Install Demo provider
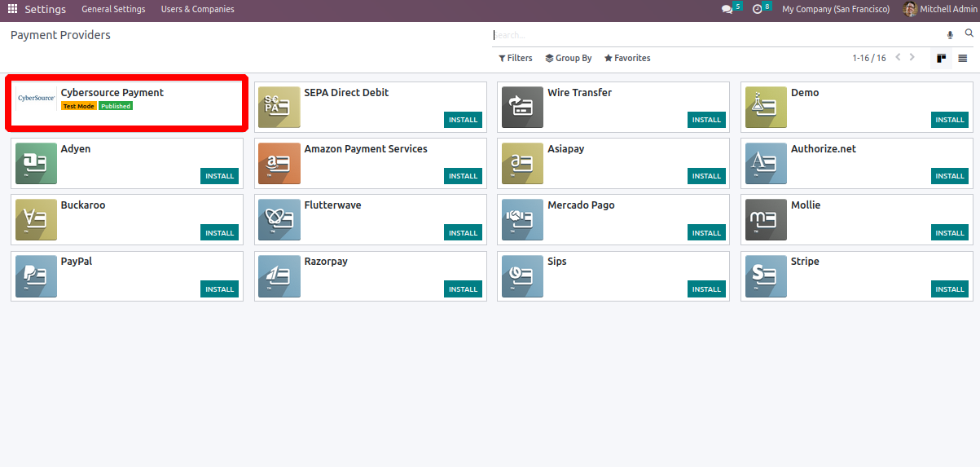980x467 pixels. point(950,120)
